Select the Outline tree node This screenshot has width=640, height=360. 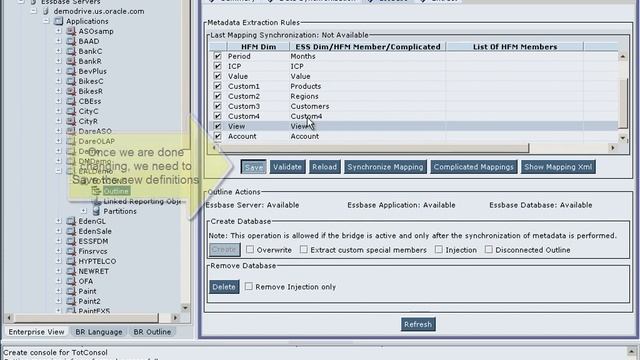pos(116,191)
